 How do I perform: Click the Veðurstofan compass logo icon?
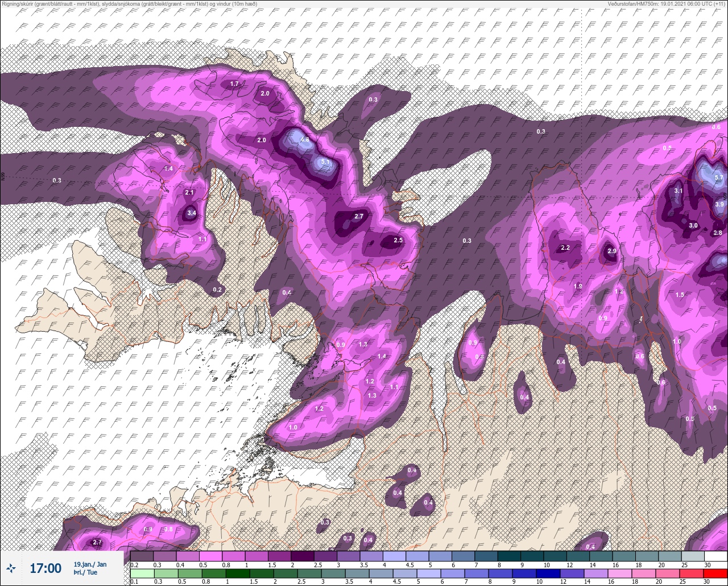point(11,568)
